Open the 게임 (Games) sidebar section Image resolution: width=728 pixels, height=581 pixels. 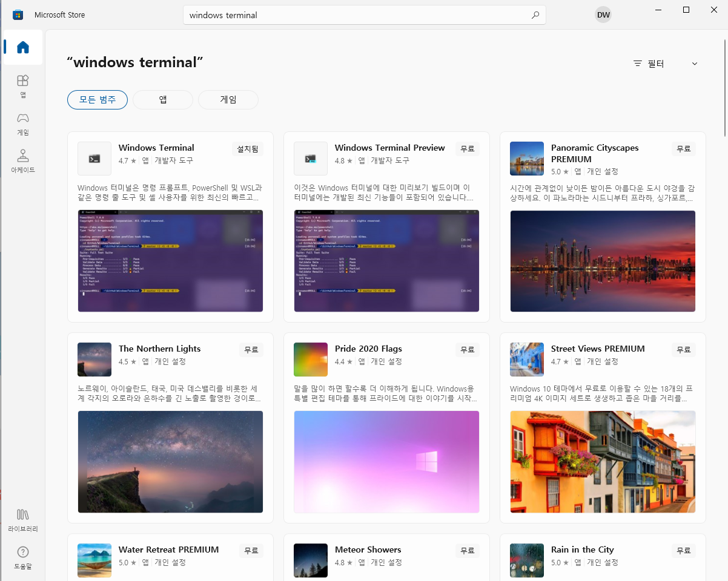[23, 123]
